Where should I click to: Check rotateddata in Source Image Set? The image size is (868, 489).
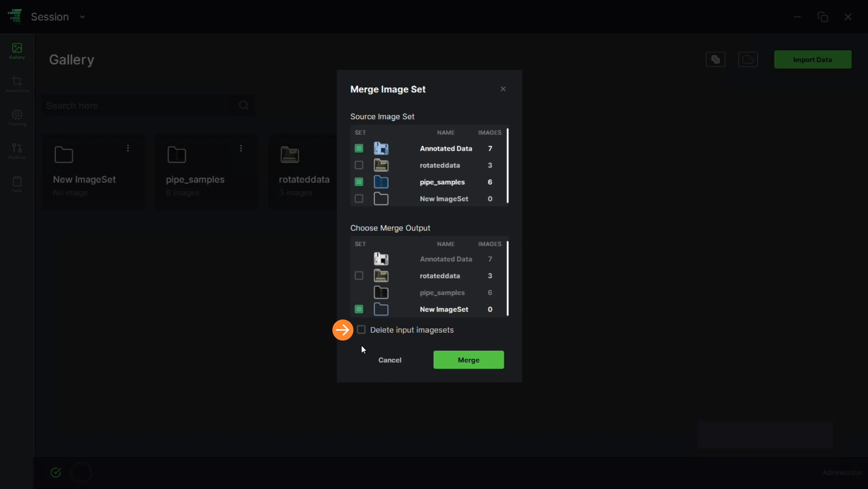tap(359, 165)
